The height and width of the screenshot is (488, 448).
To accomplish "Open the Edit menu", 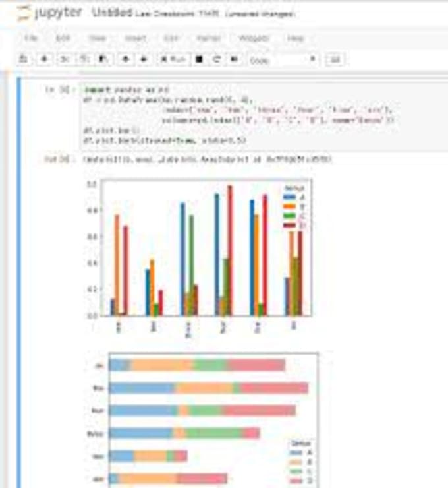I will pos(63,38).
